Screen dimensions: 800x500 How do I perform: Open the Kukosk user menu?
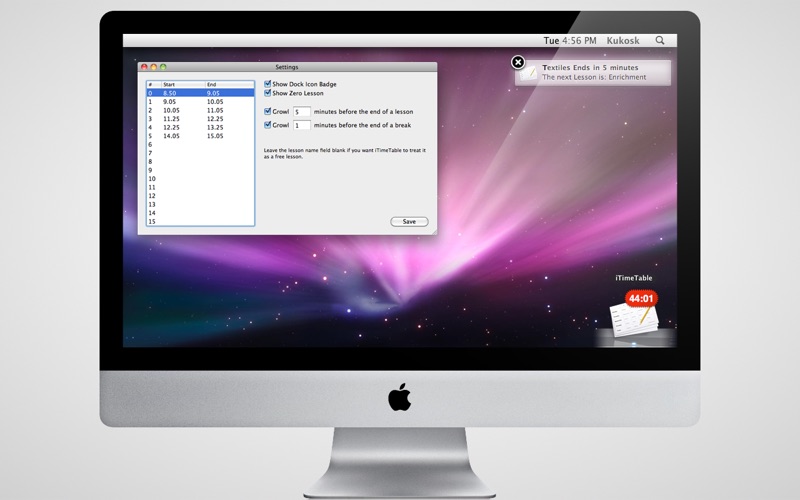(x=623, y=40)
